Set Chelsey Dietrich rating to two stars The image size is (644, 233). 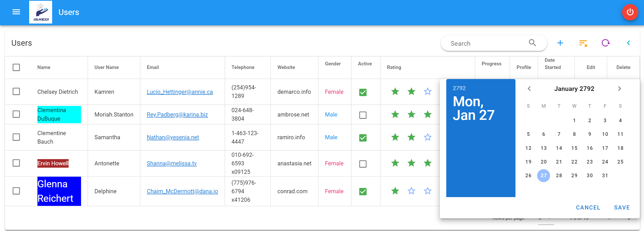(x=411, y=91)
